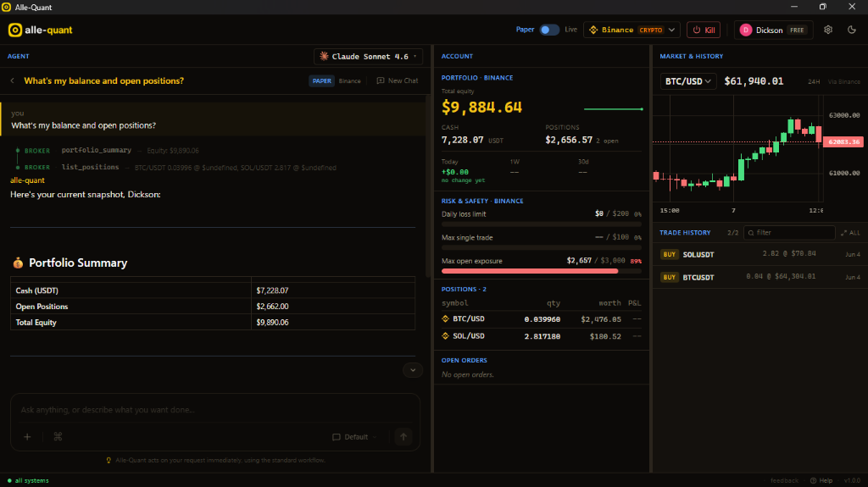Select the SOL/USD position row

tap(541, 336)
